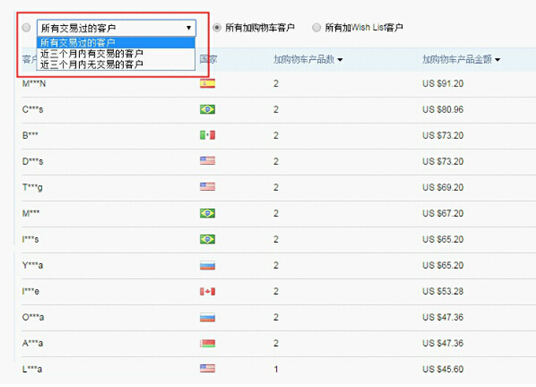Select the radio button beside customer dropdown
This screenshot has height=387, width=536.
click(26, 28)
